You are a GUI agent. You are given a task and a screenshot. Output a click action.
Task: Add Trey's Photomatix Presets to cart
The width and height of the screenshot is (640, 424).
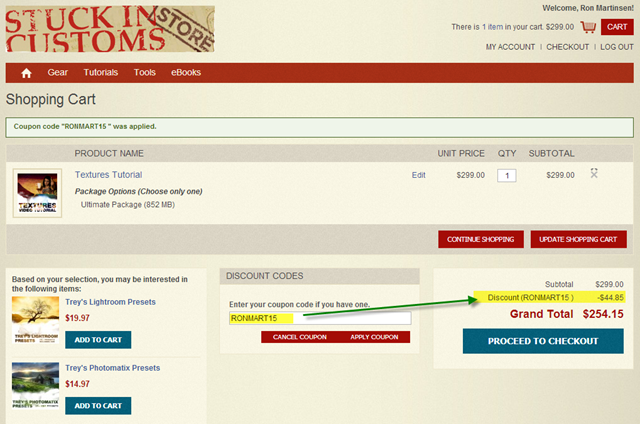coord(98,406)
